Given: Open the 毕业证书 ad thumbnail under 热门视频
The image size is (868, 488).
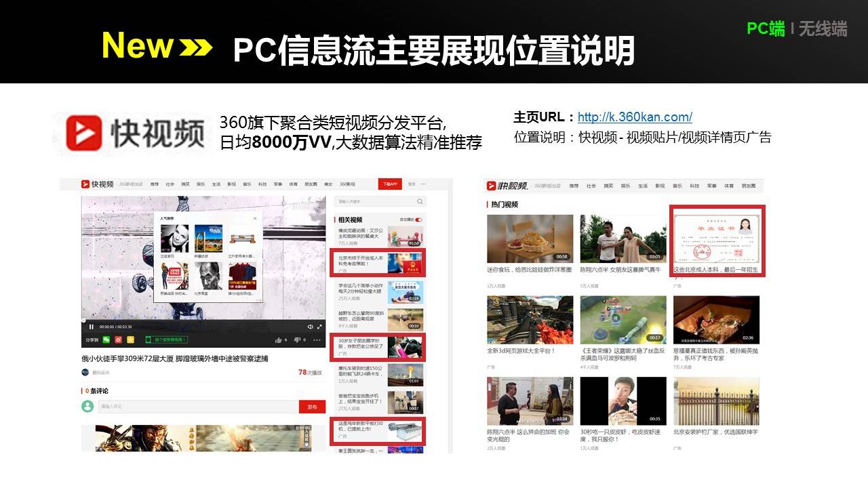Looking at the screenshot, I should 717,241.
